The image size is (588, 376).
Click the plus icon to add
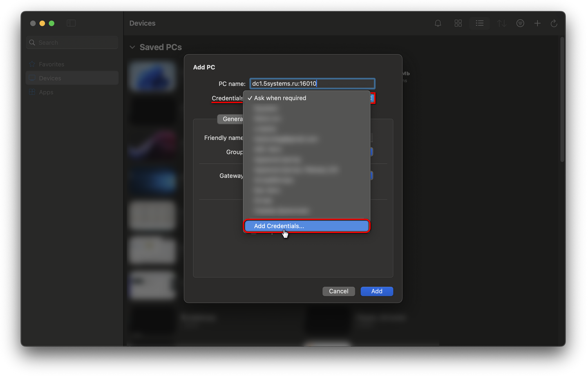coord(537,23)
